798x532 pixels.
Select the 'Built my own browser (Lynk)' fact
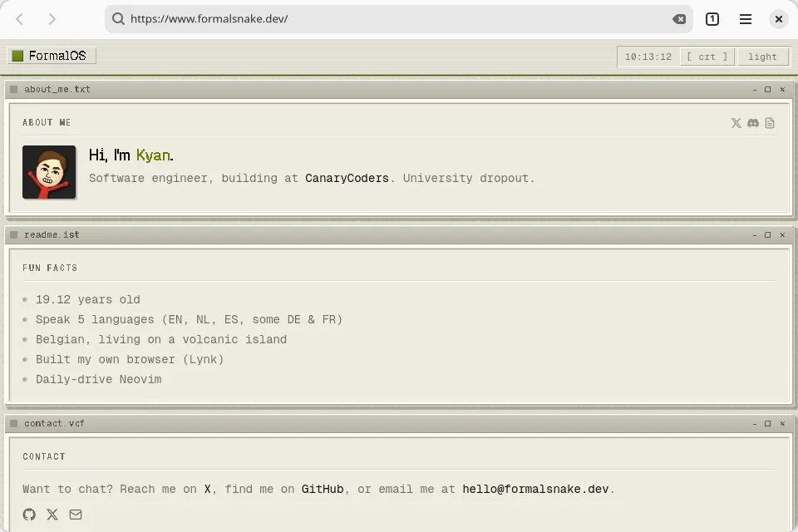pyautogui.click(x=130, y=359)
